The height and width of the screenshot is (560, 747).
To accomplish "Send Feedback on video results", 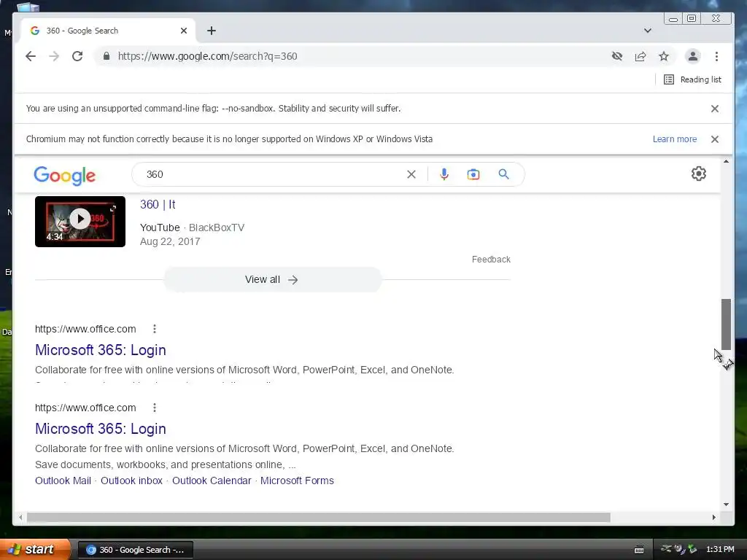I will pos(491,260).
